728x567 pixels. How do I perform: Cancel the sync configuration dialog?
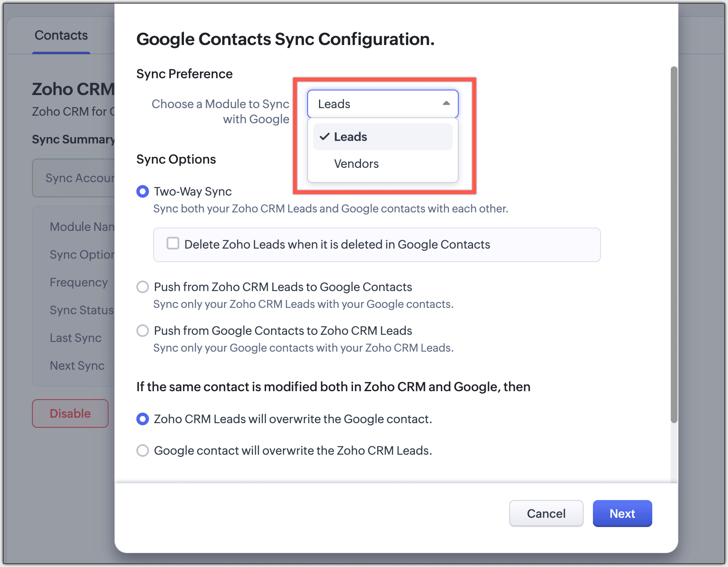tap(546, 513)
